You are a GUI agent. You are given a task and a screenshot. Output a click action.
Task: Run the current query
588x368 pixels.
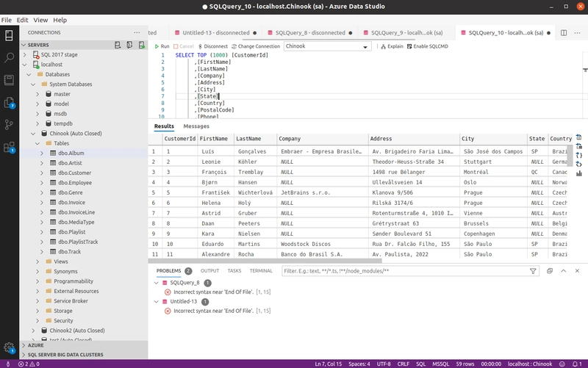(162, 46)
